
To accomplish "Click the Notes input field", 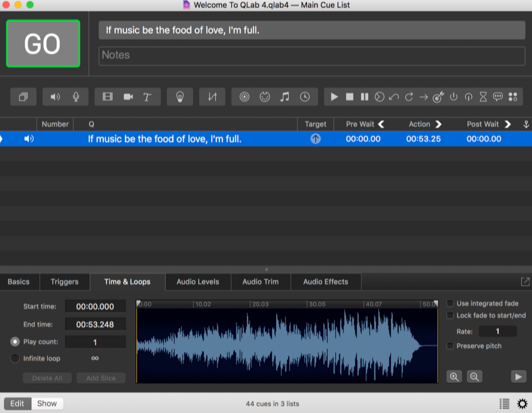I will click(312, 55).
